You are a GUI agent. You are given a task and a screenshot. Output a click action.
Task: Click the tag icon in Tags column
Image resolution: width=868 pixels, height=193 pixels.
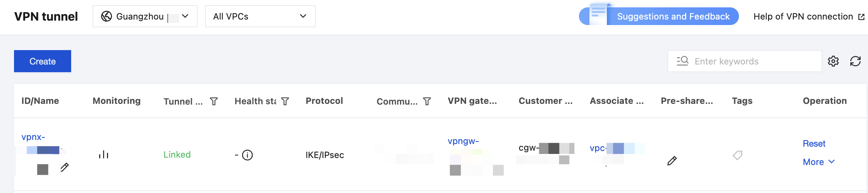737,155
